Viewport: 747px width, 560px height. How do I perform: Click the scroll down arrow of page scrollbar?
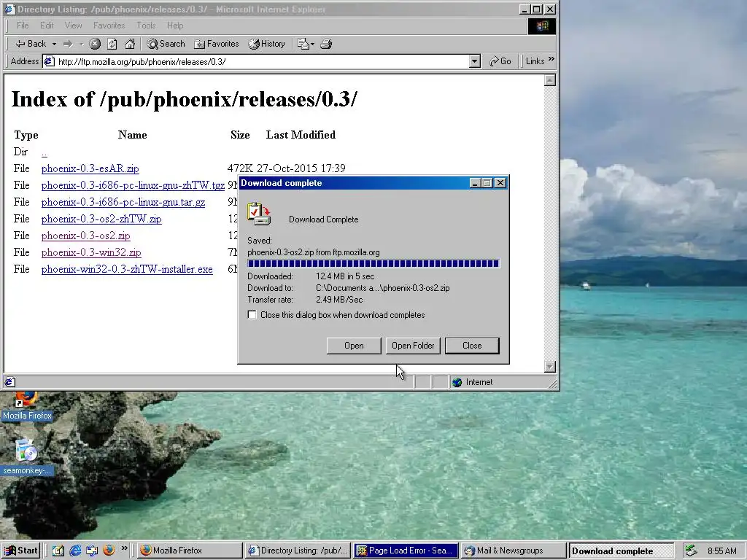click(550, 366)
